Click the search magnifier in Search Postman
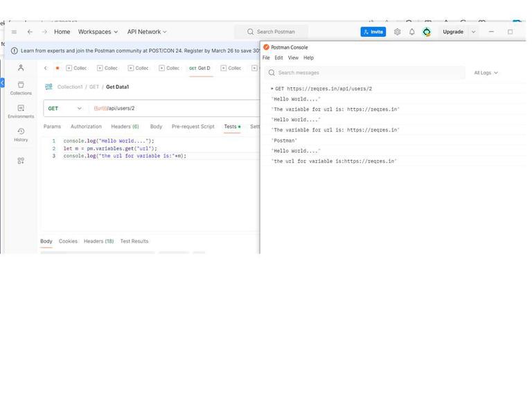 coord(250,32)
